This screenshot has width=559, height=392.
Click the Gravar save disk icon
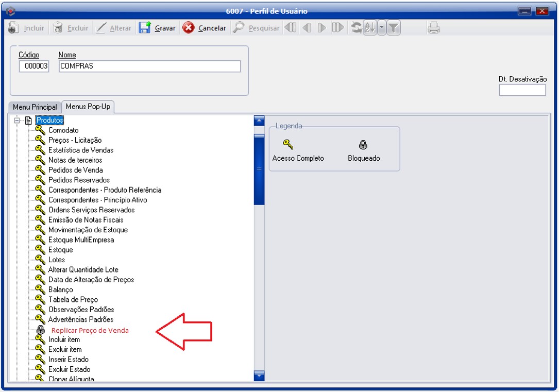coord(145,28)
